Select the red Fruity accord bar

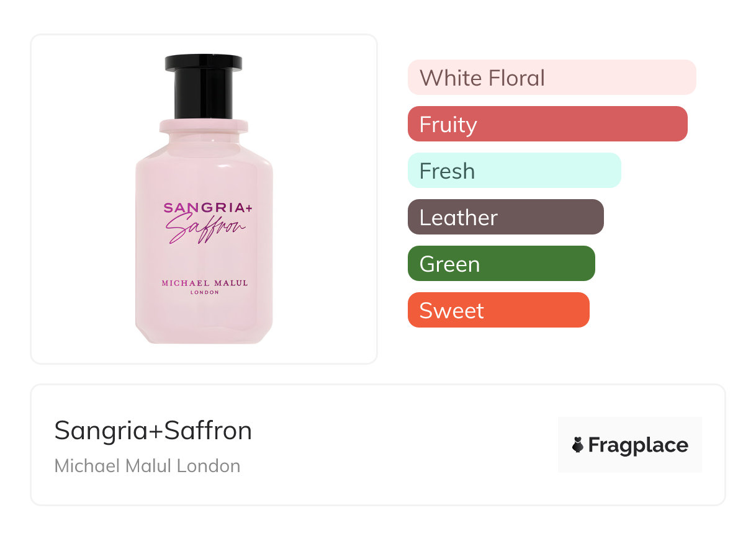pyautogui.click(x=547, y=124)
